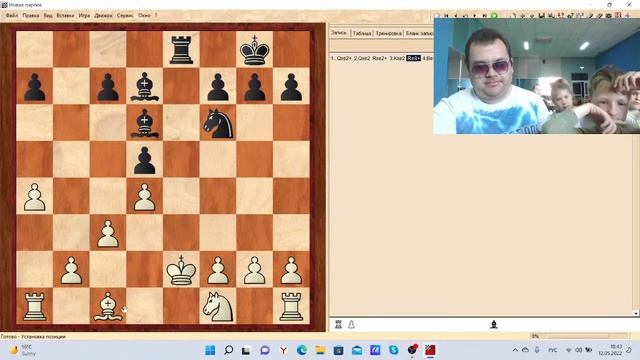The width and height of the screenshot is (640, 360).
Task: Click the webcam video overlay
Action: tap(537, 76)
